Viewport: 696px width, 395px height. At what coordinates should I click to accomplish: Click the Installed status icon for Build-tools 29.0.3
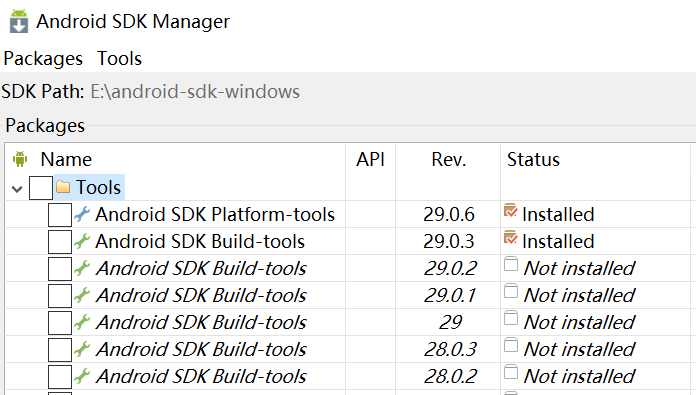tap(511, 237)
